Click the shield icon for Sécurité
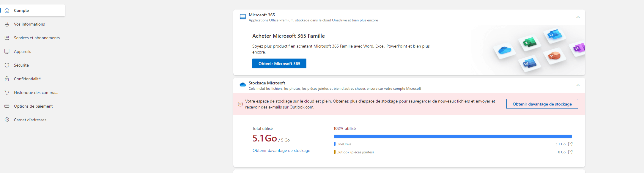This screenshot has height=173, width=644. pos(7,65)
